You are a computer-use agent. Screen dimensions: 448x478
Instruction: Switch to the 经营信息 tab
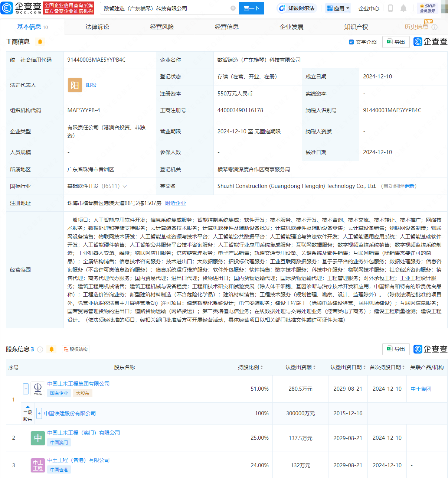pyautogui.click(x=227, y=27)
